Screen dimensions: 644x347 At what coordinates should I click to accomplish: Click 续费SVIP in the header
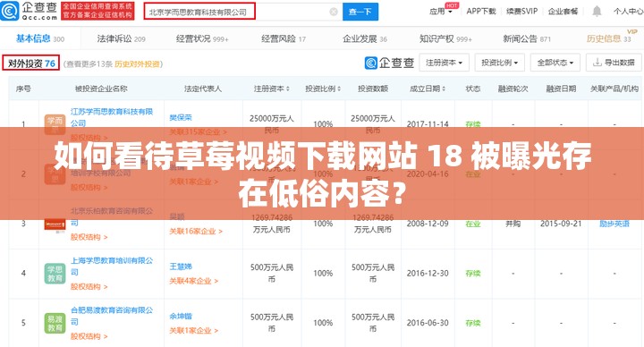pyautogui.click(x=521, y=12)
